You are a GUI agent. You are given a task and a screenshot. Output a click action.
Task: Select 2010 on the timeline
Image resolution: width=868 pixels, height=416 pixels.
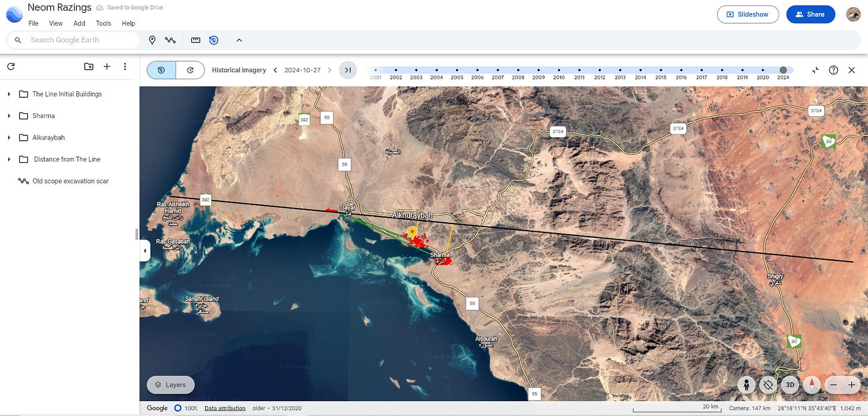pyautogui.click(x=559, y=73)
